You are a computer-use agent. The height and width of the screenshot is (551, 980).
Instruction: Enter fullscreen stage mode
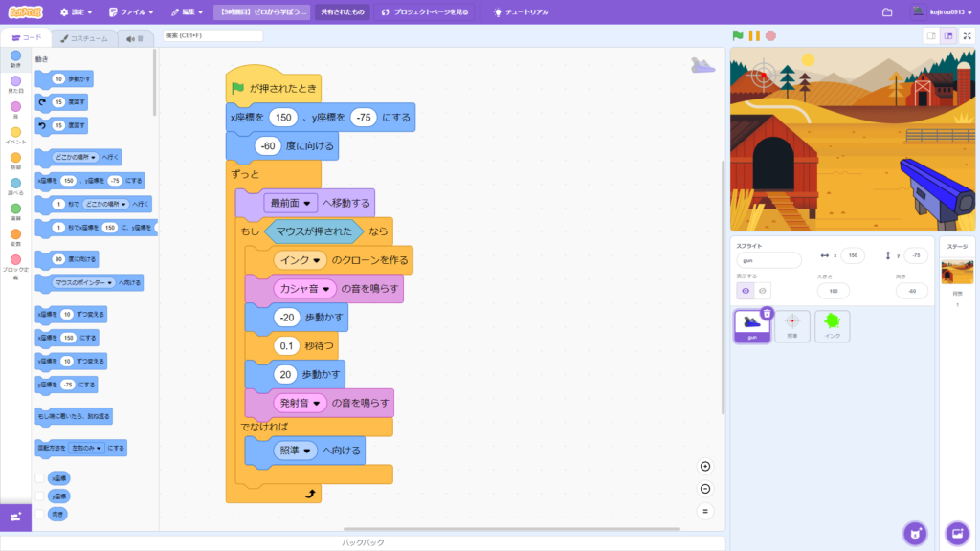pos(968,34)
